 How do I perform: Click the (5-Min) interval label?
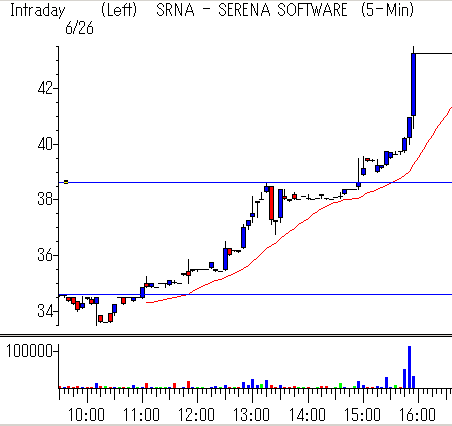[387, 10]
